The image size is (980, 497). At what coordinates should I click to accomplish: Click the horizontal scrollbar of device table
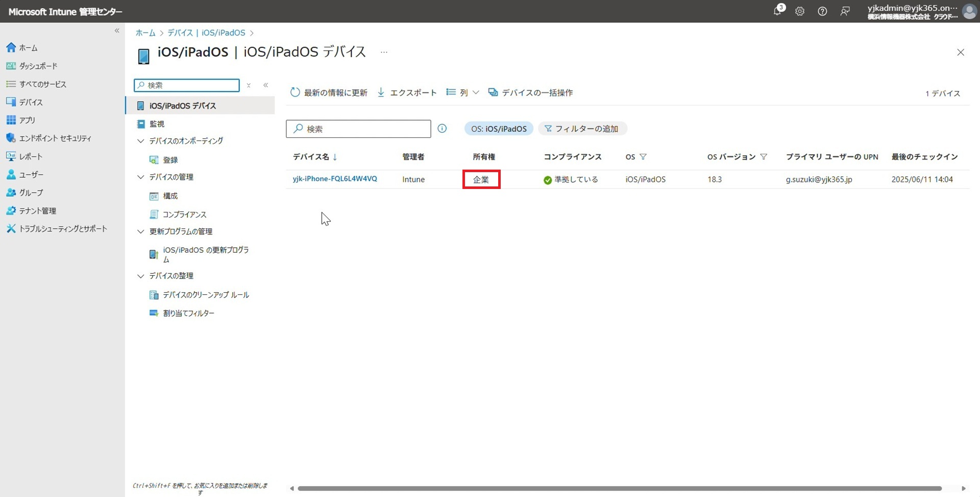click(x=620, y=488)
